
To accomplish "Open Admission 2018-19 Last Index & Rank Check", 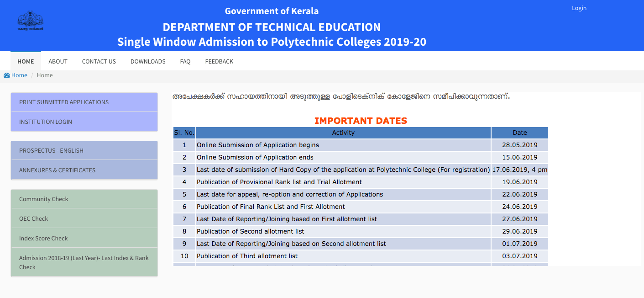I will click(84, 262).
